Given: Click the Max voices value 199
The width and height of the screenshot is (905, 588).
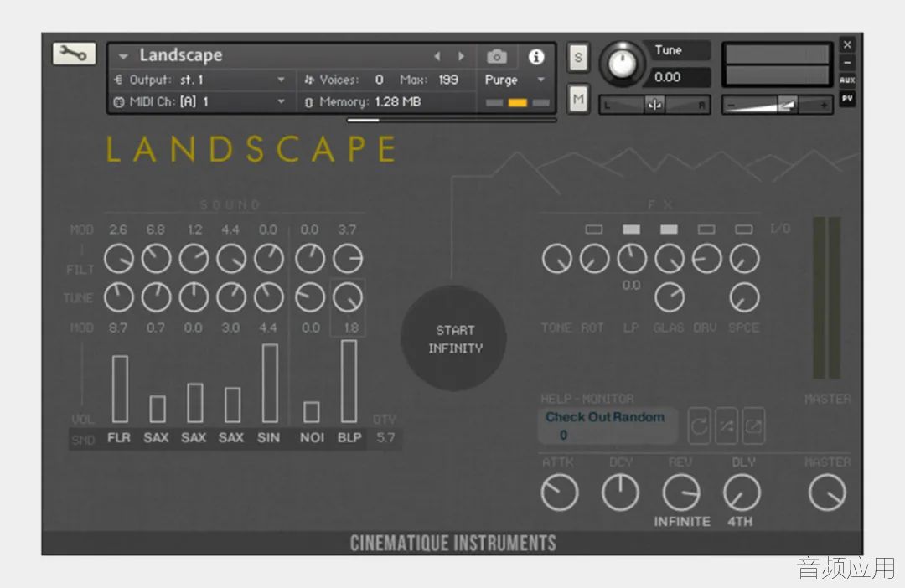Looking at the screenshot, I should 447,80.
